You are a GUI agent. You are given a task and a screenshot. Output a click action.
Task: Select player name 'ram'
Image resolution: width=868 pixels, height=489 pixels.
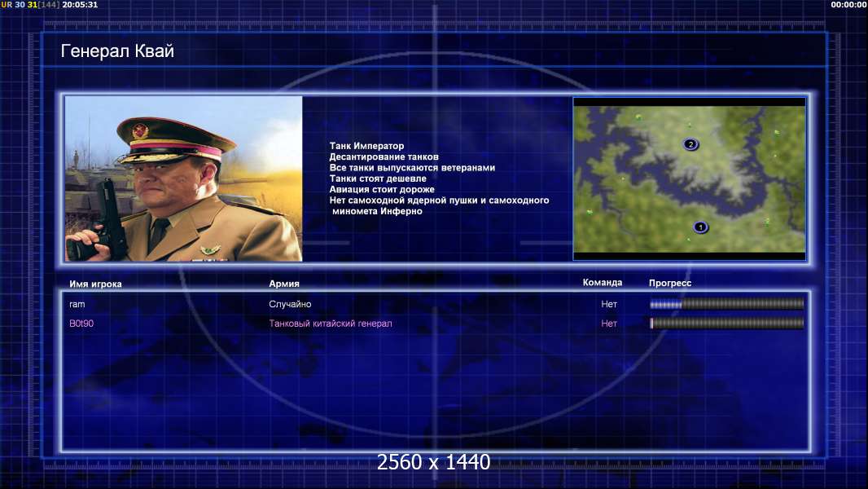tap(77, 304)
